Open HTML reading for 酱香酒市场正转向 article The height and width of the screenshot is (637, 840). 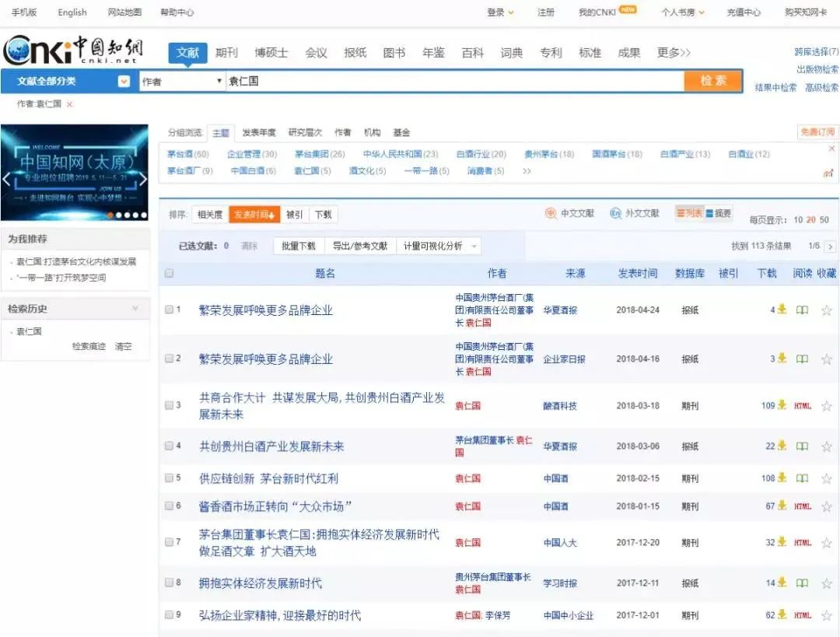[x=803, y=506]
